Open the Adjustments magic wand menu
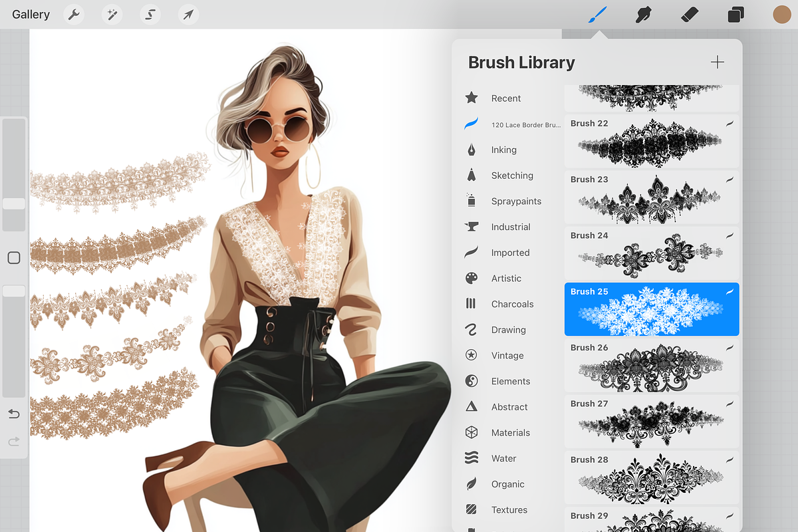The width and height of the screenshot is (798, 532). tap(112, 15)
